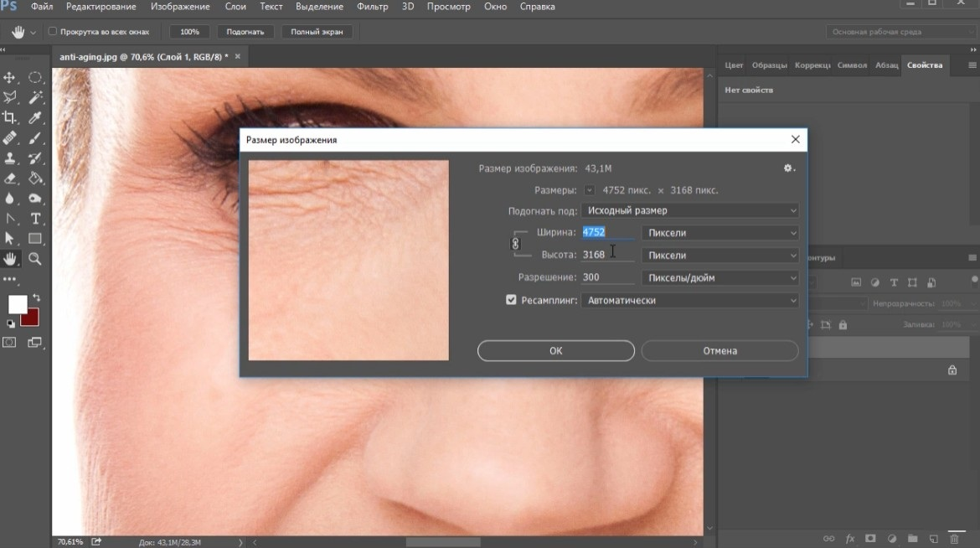
Task: Reset default foreground and background colors
Action: click(10, 323)
